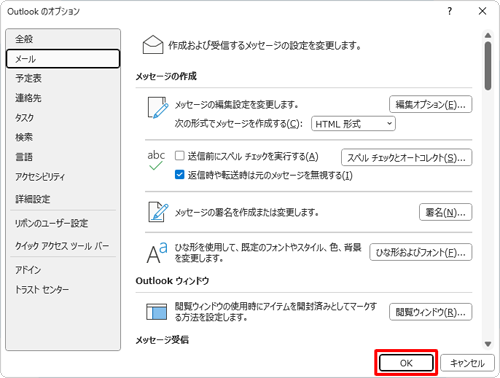The image size is (500, 378).
Task: Open the HTML 形式 message format dropdown
Action: click(x=353, y=124)
